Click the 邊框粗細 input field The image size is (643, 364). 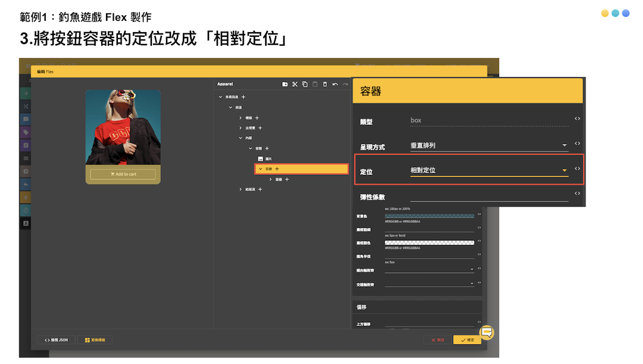[x=429, y=229]
